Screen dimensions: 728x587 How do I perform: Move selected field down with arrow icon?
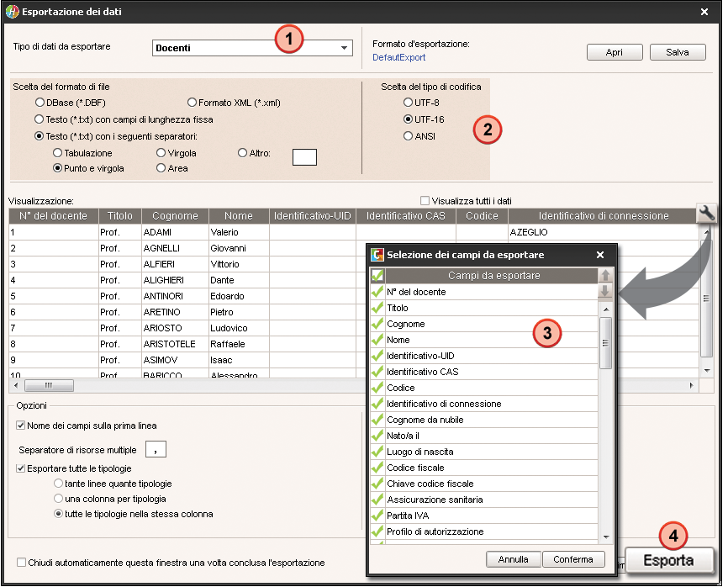tap(605, 291)
